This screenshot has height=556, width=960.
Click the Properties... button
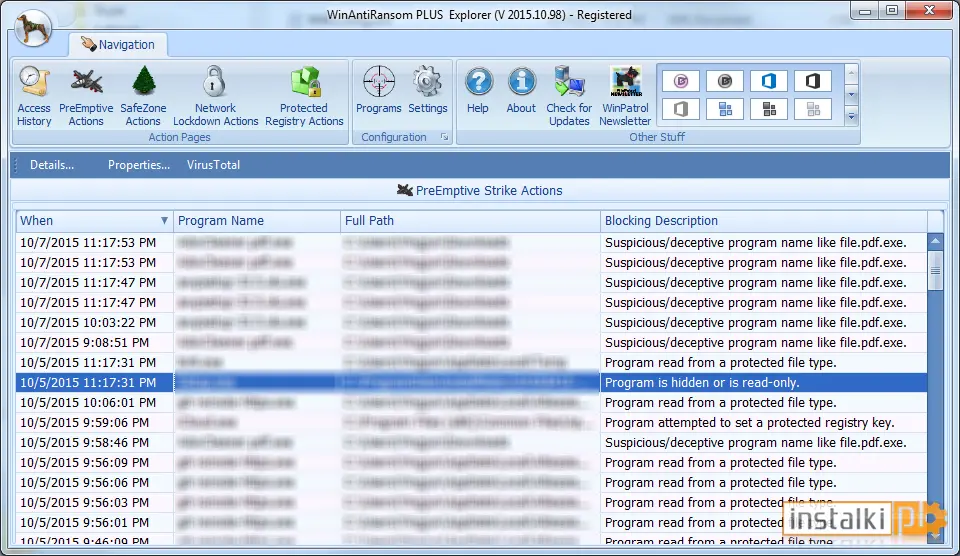(139, 165)
